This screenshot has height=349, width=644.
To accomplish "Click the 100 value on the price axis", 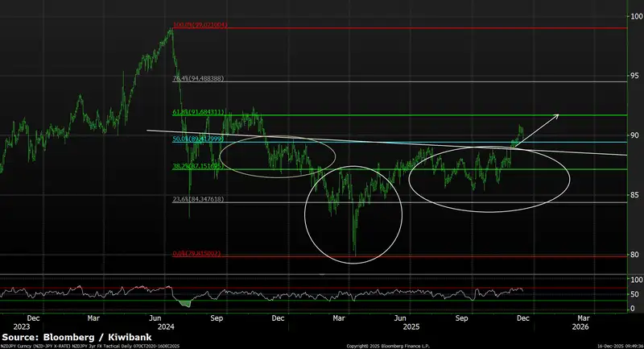I will click(637, 16).
